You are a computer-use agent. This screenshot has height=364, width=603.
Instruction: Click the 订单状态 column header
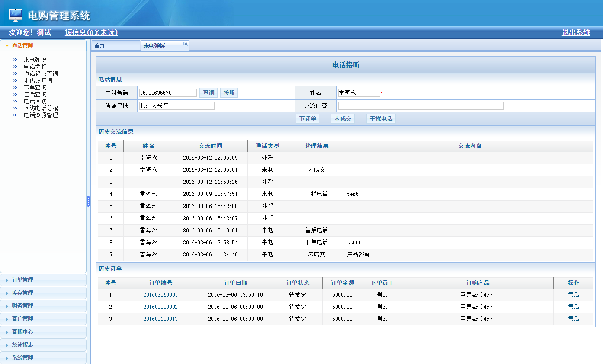coord(298,283)
